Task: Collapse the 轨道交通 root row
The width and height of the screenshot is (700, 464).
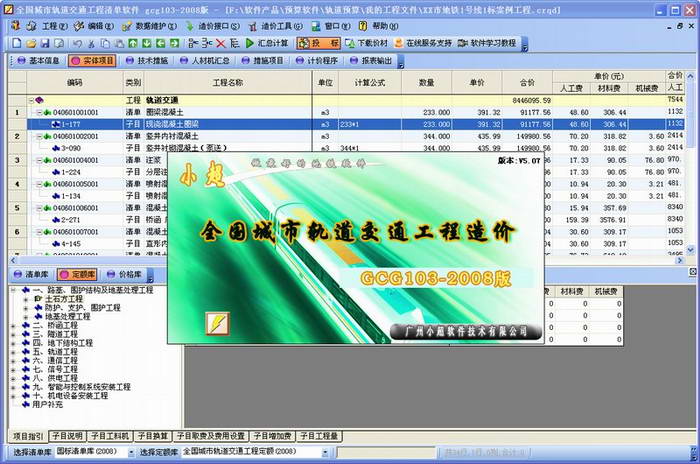Action: 31,100
